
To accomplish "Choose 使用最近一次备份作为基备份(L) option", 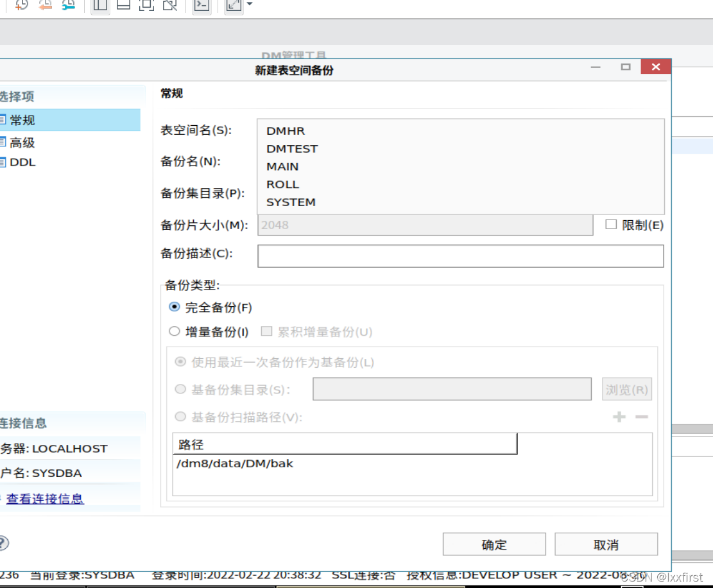I will click(180, 361).
